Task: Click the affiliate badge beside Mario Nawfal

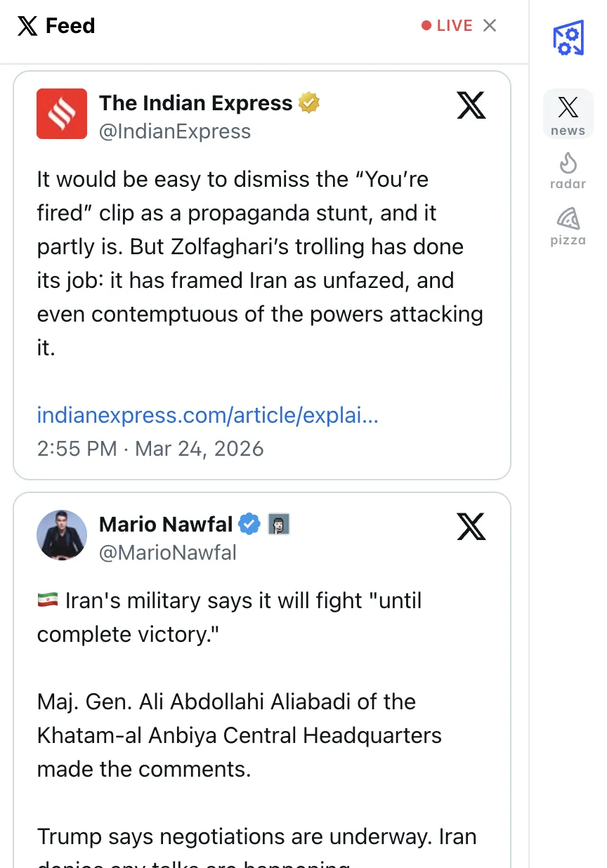Action: click(x=279, y=524)
